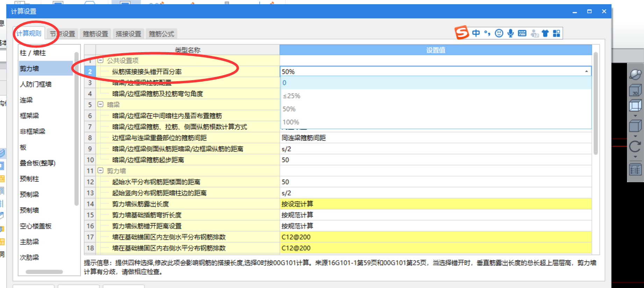The image size is (644, 288).
Task: Open IME toolbox grid icon
Action: [x=557, y=33]
